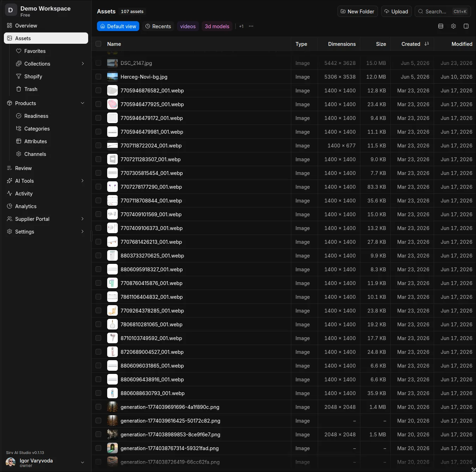476x472 pixels.
Task: Open the videos view tab
Action: [188, 26]
